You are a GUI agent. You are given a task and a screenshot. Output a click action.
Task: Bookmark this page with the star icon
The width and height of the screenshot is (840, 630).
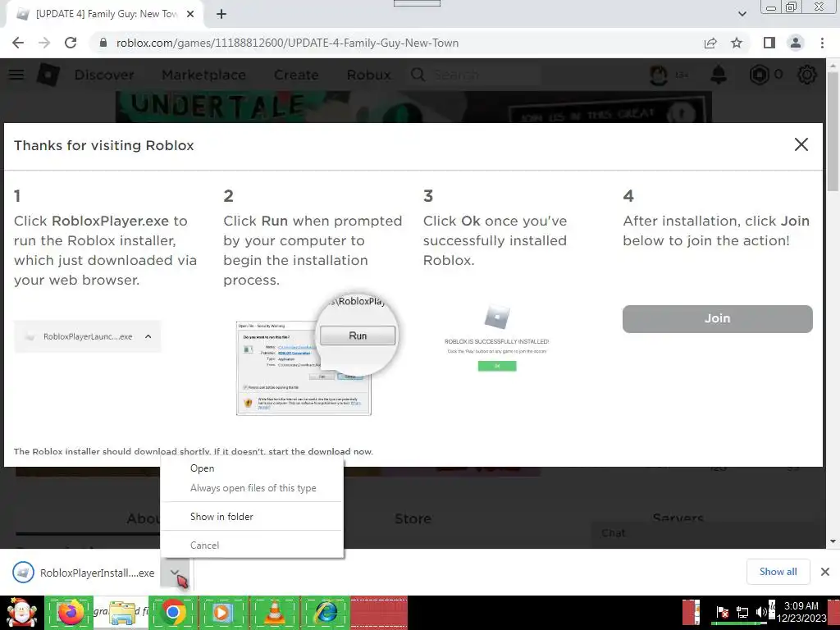[x=737, y=43]
